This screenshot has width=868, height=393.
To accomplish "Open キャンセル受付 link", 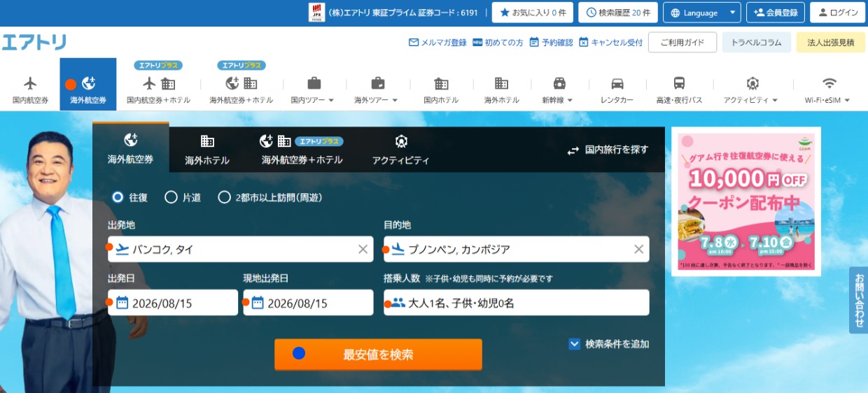I will [610, 43].
